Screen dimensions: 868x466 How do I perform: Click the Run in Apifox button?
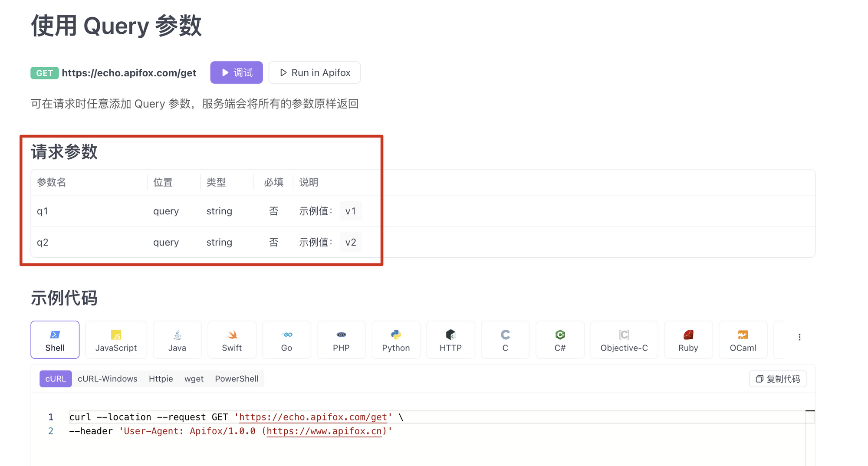click(315, 72)
